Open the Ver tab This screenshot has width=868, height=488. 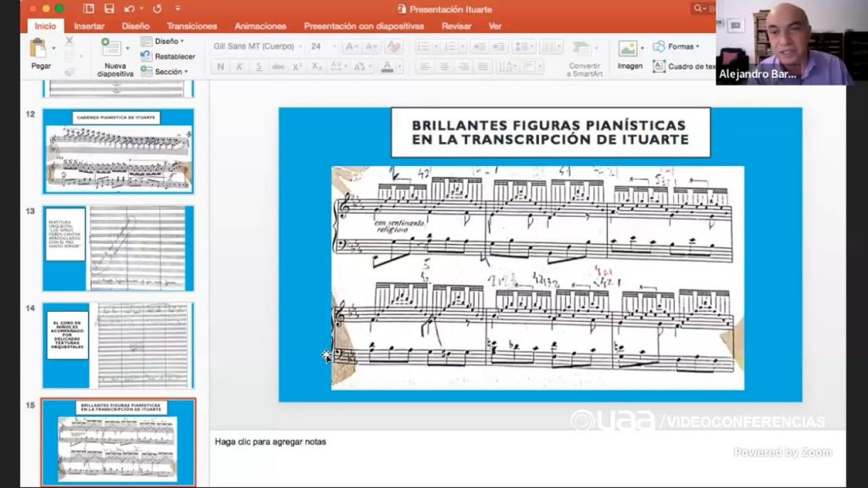tap(495, 26)
